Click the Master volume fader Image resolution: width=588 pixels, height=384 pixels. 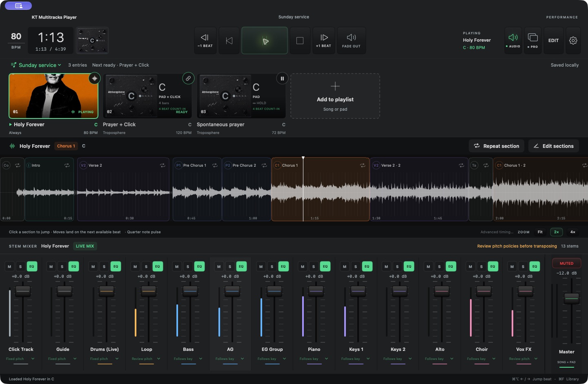(x=572, y=298)
